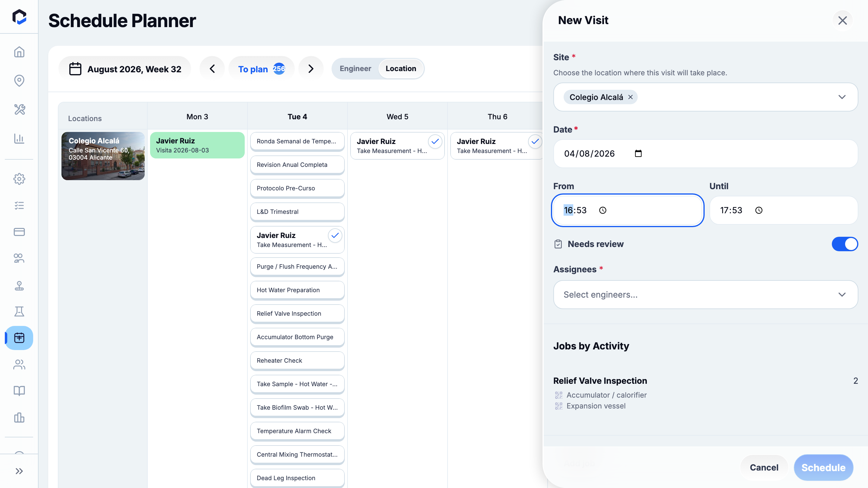Open the checklist tasks sidebar icon

[x=19, y=205]
